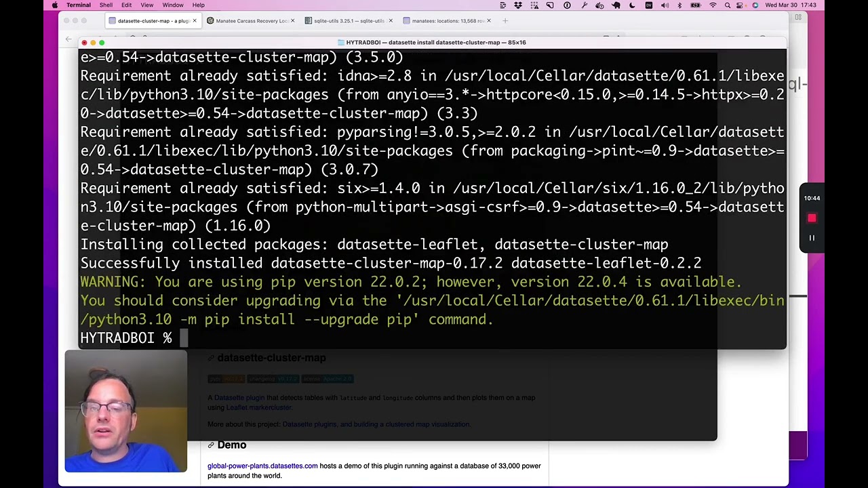Screen dimensions: 868x488
Task: Click the webcam video overlay
Action: pyautogui.click(x=126, y=411)
